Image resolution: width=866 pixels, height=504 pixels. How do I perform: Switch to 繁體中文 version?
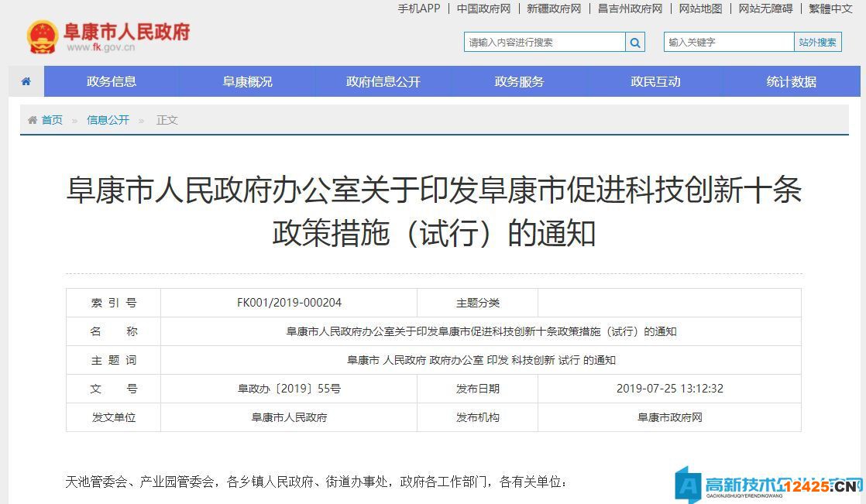[830, 9]
